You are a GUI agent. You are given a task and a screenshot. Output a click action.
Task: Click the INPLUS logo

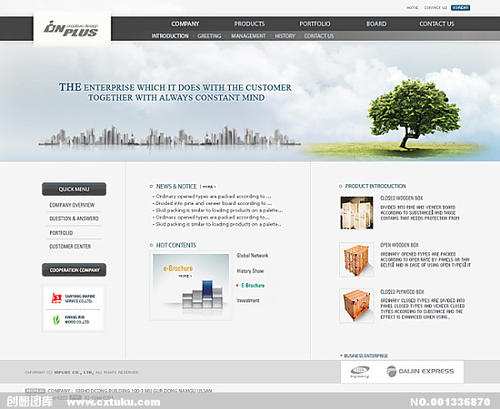click(71, 29)
